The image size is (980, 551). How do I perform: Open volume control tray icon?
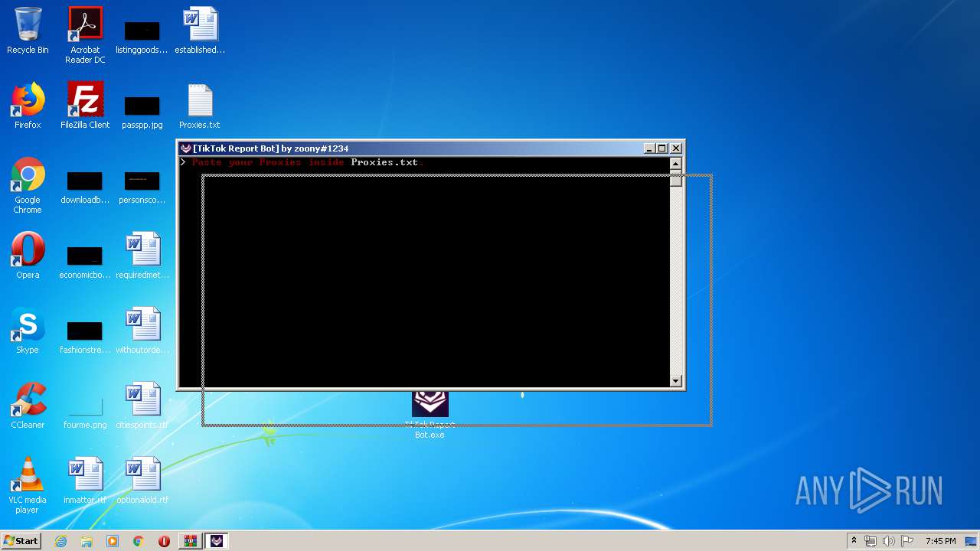[889, 541]
